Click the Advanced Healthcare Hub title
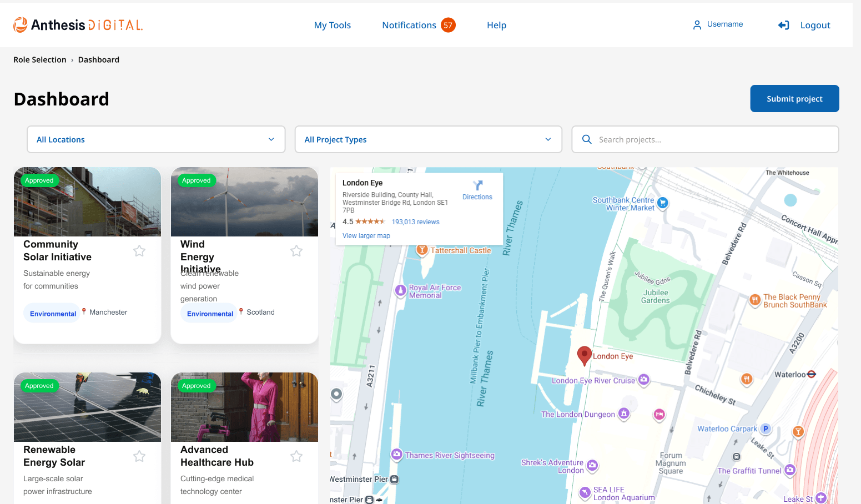The height and width of the screenshot is (504, 861). (217, 456)
